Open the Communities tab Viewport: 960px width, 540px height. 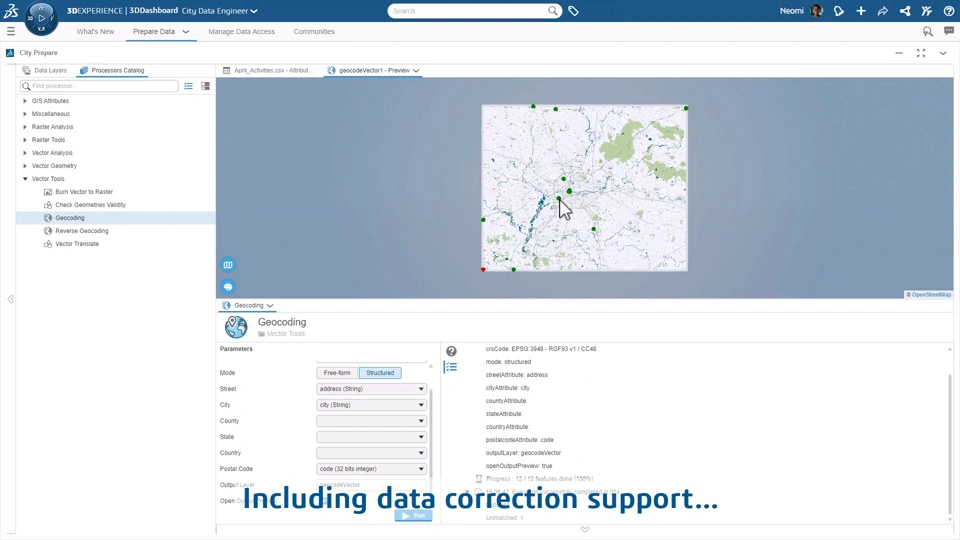click(314, 31)
